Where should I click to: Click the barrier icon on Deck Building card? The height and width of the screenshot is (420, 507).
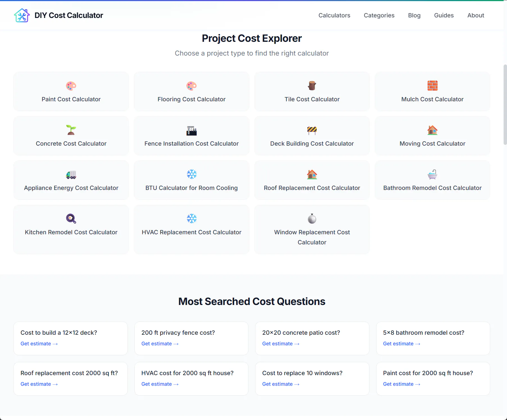click(x=312, y=130)
